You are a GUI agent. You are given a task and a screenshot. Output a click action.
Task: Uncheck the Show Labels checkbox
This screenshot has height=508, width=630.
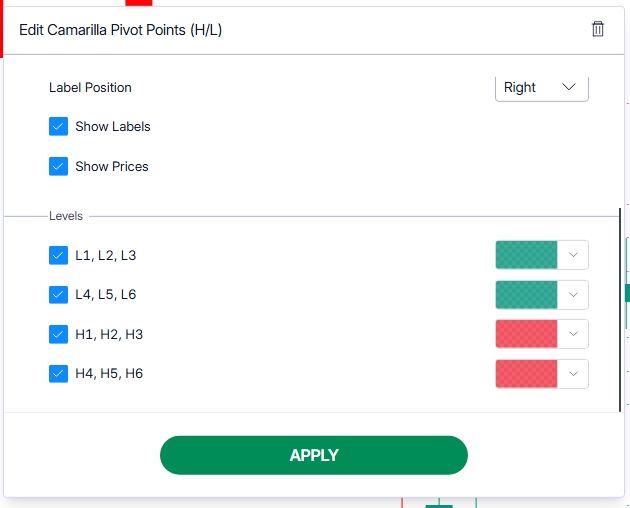(58, 127)
